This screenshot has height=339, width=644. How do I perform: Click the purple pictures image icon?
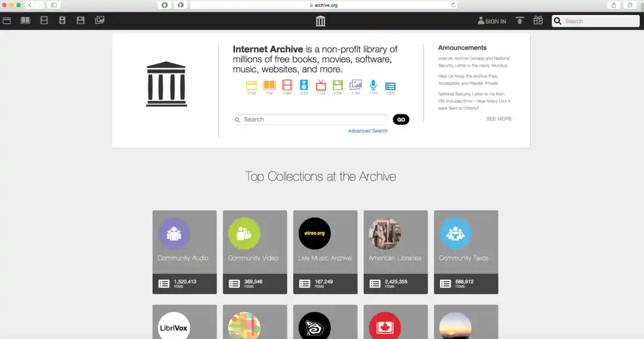pyautogui.click(x=355, y=85)
